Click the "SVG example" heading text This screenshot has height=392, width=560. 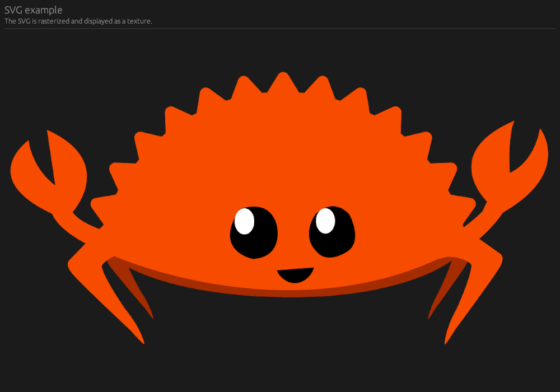tap(33, 10)
